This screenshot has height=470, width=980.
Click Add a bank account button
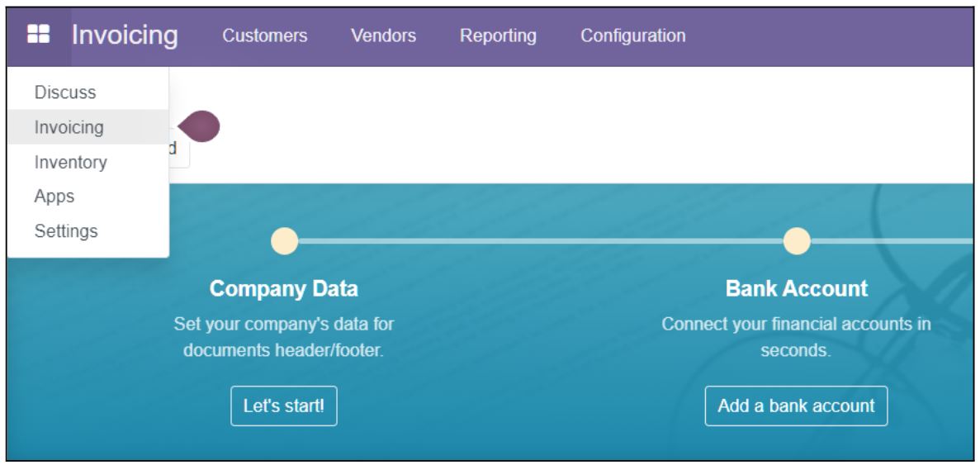[x=796, y=406]
